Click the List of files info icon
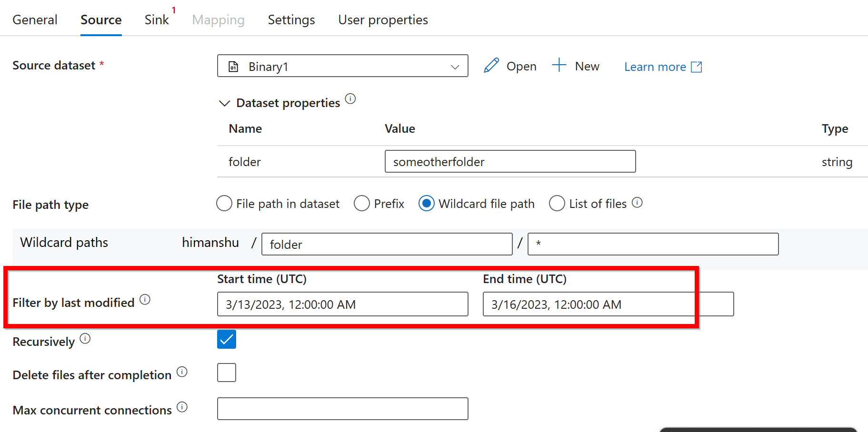Image resolution: width=868 pixels, height=432 pixels. pyautogui.click(x=638, y=203)
